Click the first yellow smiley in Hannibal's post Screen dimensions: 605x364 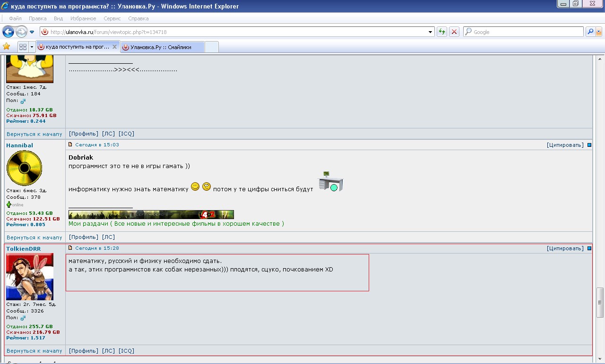[195, 187]
